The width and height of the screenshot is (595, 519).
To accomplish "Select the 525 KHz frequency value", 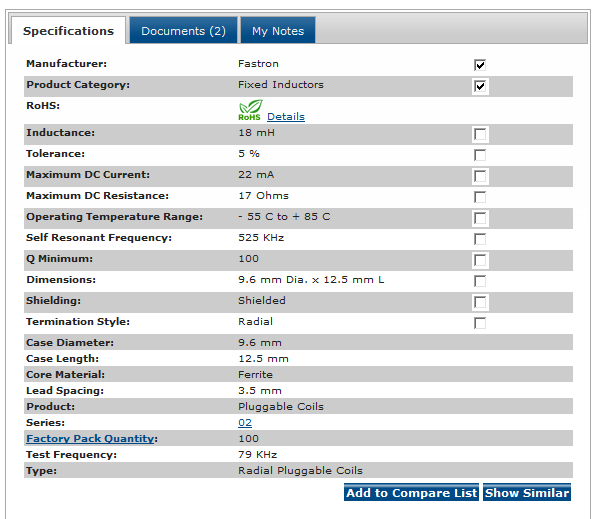I will tap(261, 237).
